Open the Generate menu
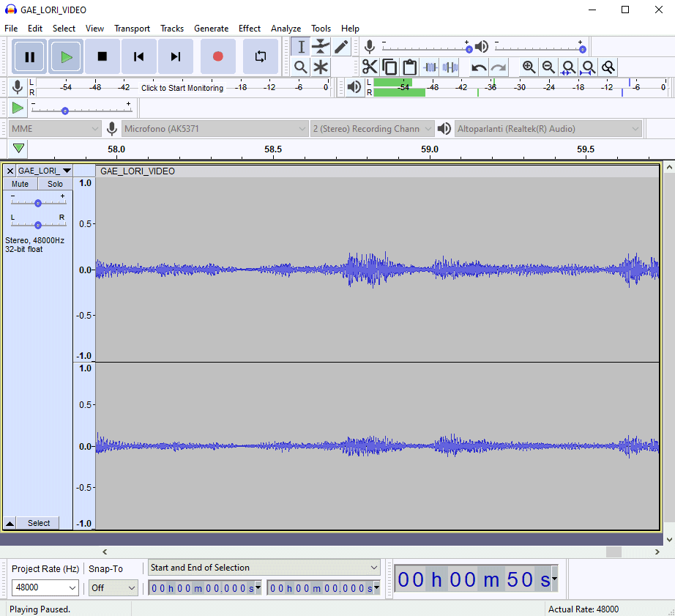This screenshot has width=675, height=616. [x=211, y=29]
